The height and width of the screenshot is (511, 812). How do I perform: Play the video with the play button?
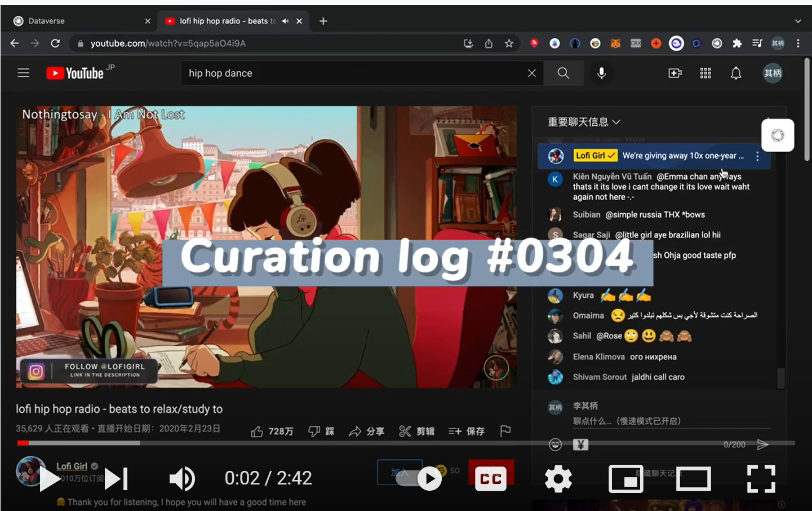click(50, 479)
